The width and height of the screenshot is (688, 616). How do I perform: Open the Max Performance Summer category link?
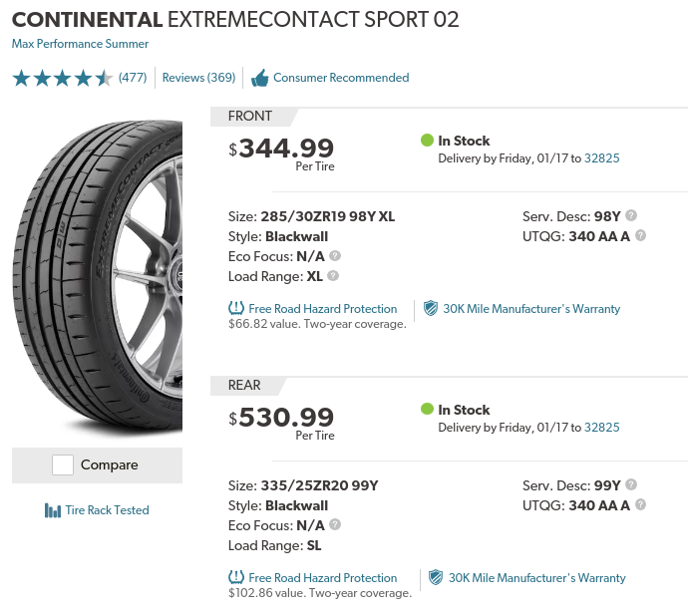pyautogui.click(x=80, y=44)
